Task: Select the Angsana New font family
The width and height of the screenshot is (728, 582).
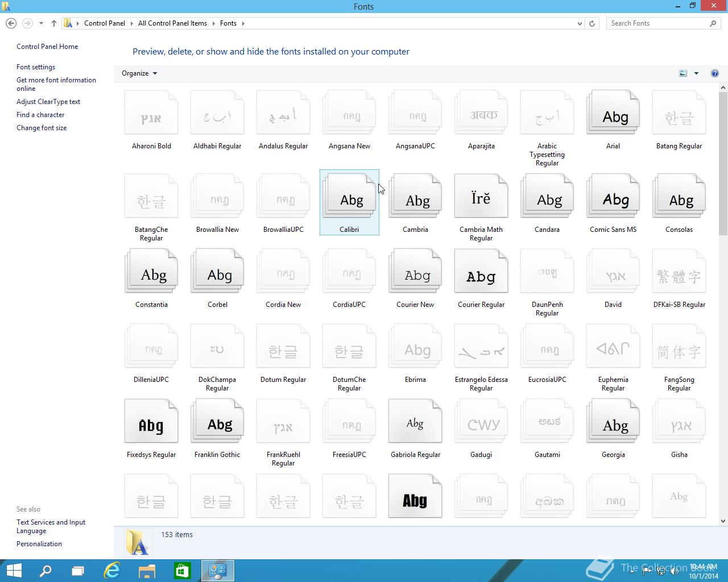Action: (349, 114)
